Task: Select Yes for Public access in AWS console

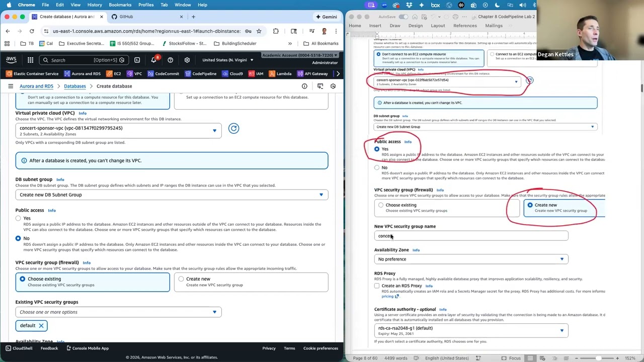Action: [18, 218]
